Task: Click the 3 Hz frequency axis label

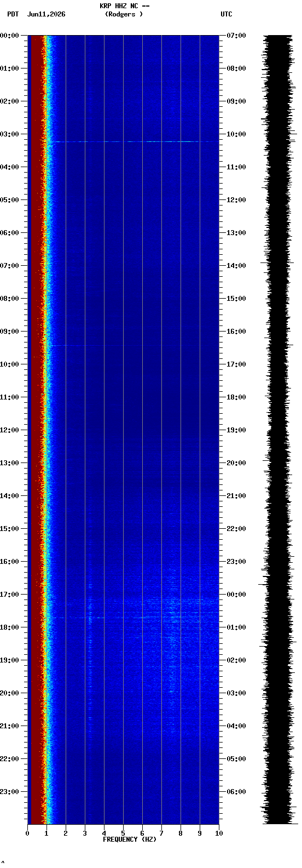Action: coord(85,833)
